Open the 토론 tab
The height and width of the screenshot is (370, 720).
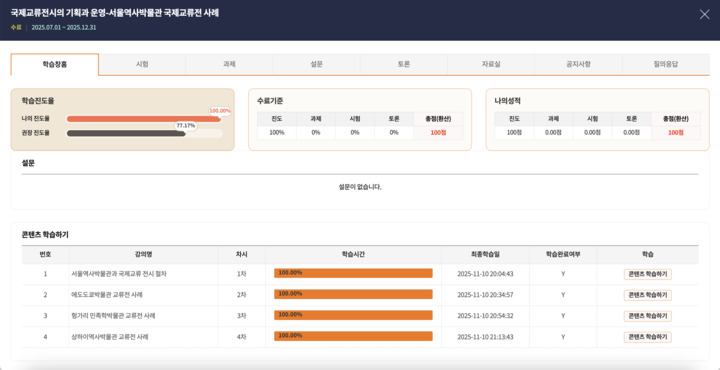click(x=404, y=65)
